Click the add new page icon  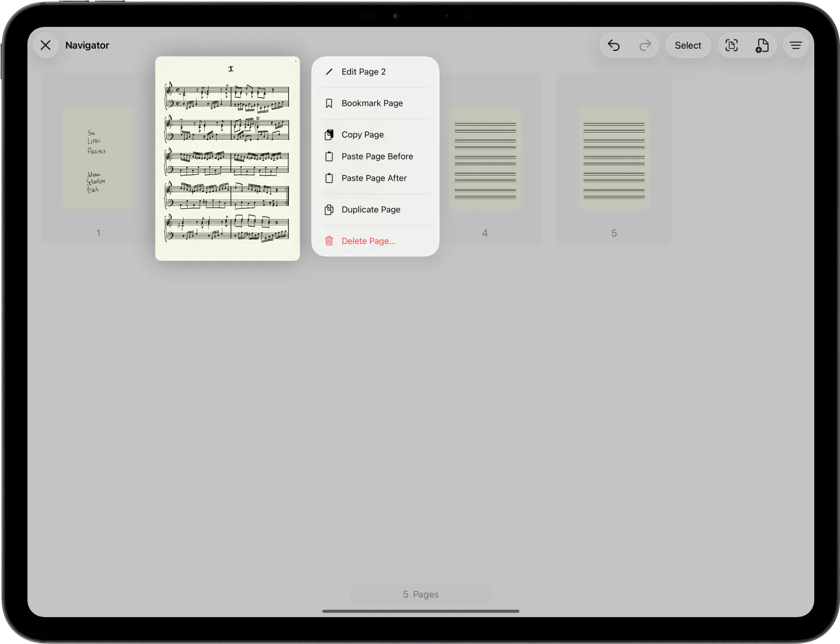[x=762, y=45]
